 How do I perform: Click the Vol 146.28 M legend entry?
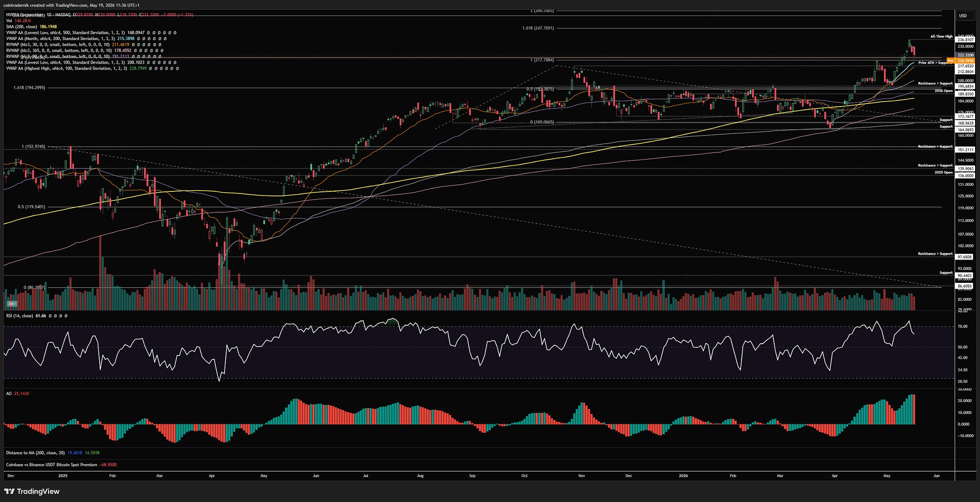point(19,21)
